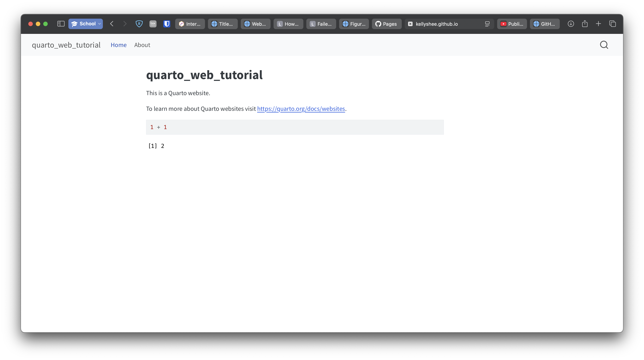
Task: Open the Share menu
Action: tap(585, 24)
